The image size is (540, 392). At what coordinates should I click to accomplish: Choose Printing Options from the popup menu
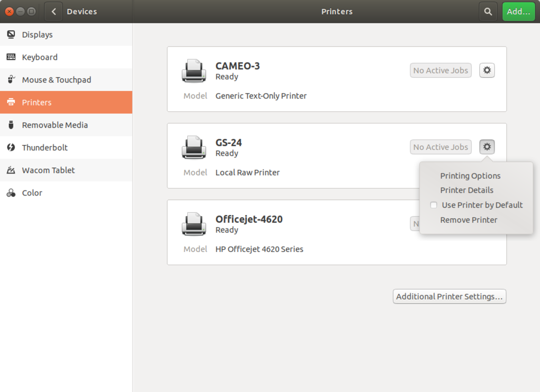pos(470,175)
